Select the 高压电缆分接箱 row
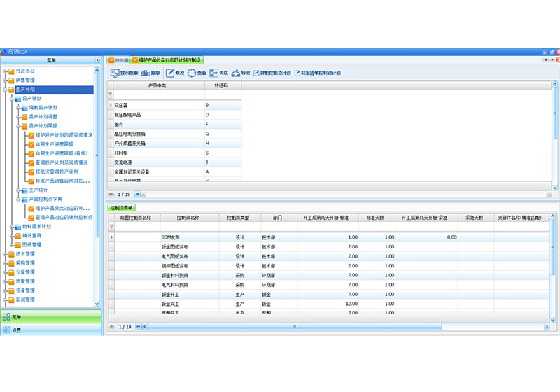 174,134
